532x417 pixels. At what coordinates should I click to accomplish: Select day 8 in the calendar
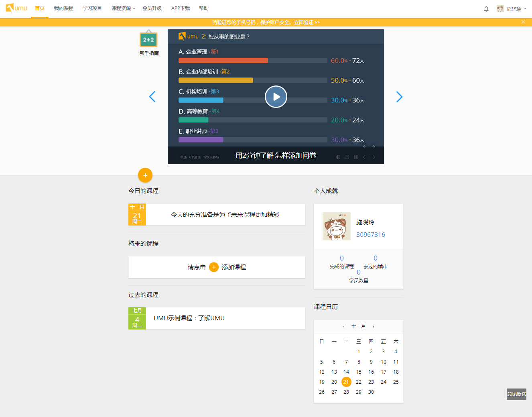coord(359,362)
